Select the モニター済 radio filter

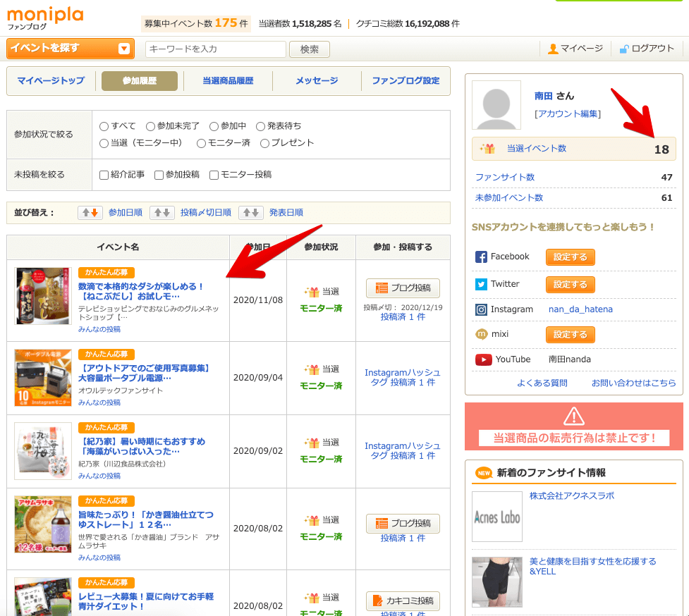pos(201,143)
